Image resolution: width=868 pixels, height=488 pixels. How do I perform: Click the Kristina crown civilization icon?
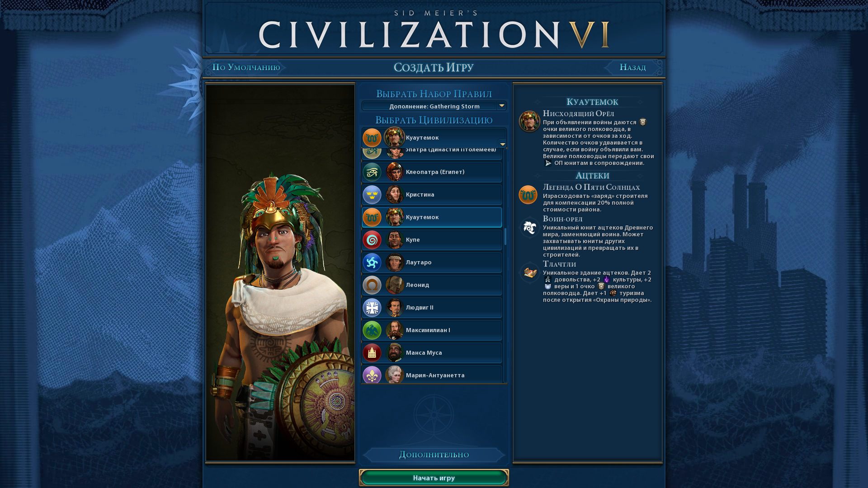(372, 195)
